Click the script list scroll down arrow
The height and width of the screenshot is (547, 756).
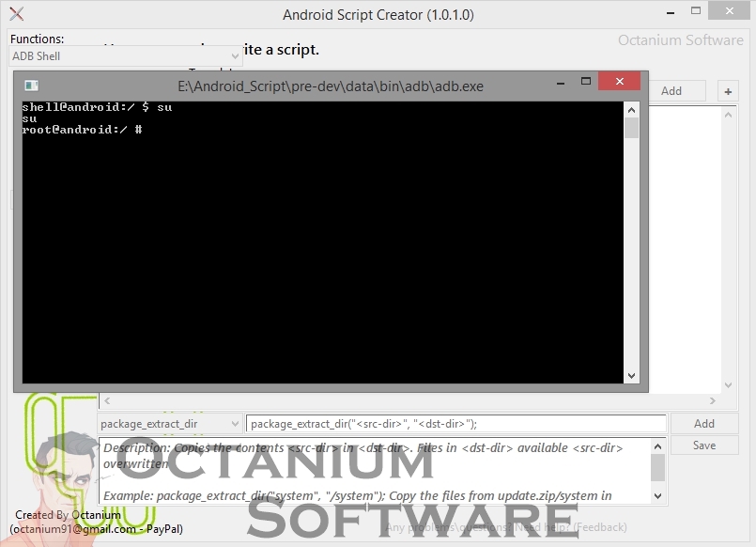tap(728, 385)
